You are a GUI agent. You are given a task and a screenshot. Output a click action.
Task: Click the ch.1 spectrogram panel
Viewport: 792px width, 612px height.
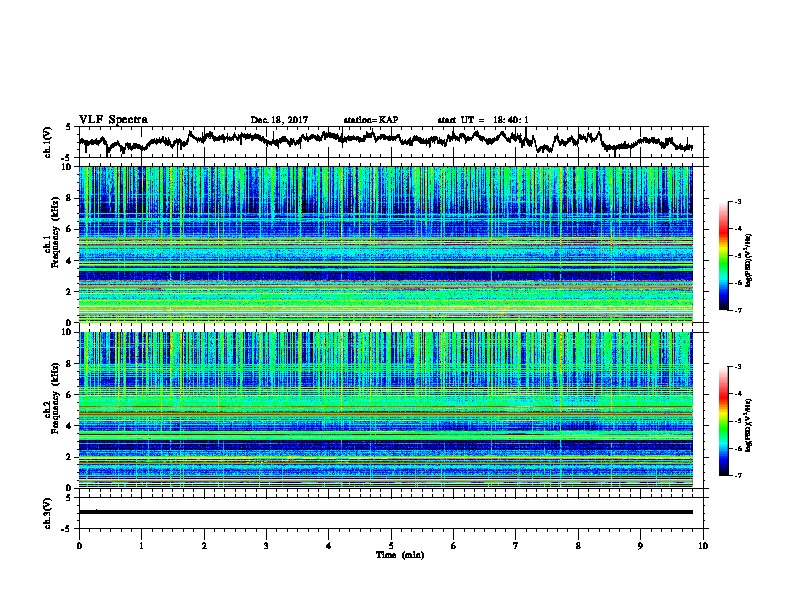tap(386, 244)
